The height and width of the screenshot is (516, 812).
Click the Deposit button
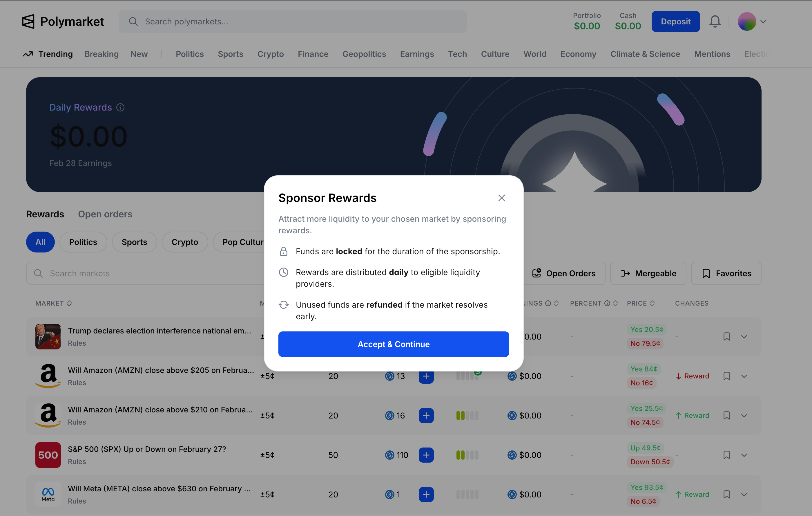[675, 21]
